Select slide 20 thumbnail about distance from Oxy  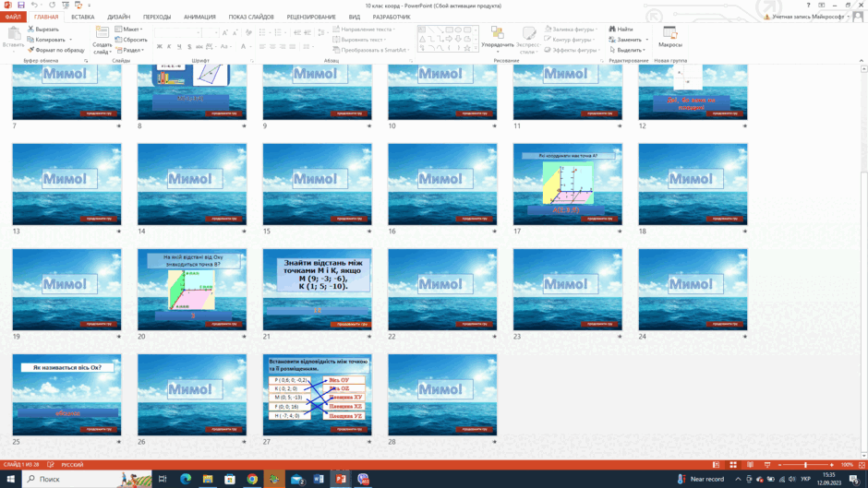point(192,290)
